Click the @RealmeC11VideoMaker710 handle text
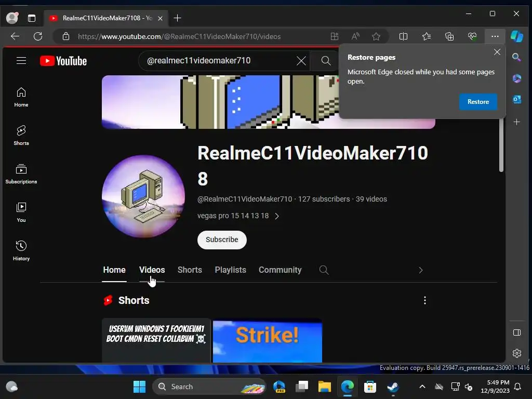This screenshot has width=532, height=399. (245, 199)
